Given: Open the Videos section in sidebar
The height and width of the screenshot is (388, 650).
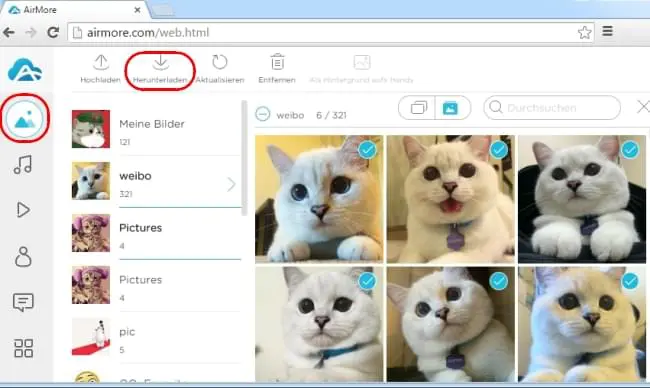Looking at the screenshot, I should pos(23,210).
